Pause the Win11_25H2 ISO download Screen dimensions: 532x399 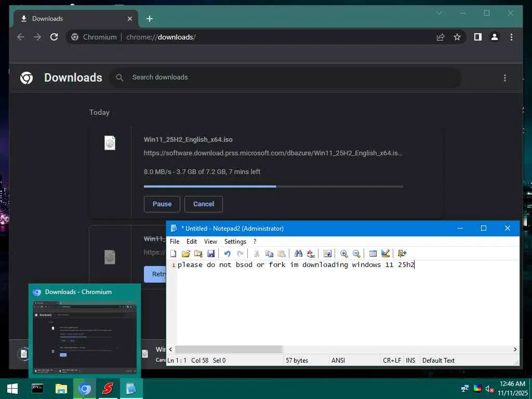click(162, 204)
